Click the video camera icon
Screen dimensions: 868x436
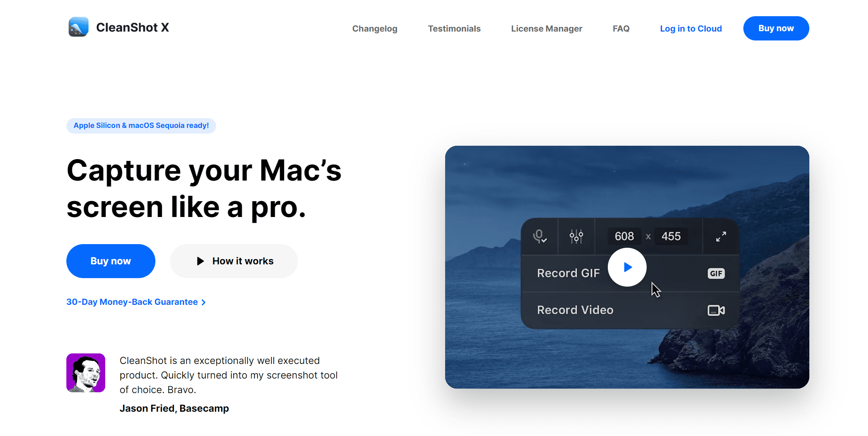tap(716, 311)
